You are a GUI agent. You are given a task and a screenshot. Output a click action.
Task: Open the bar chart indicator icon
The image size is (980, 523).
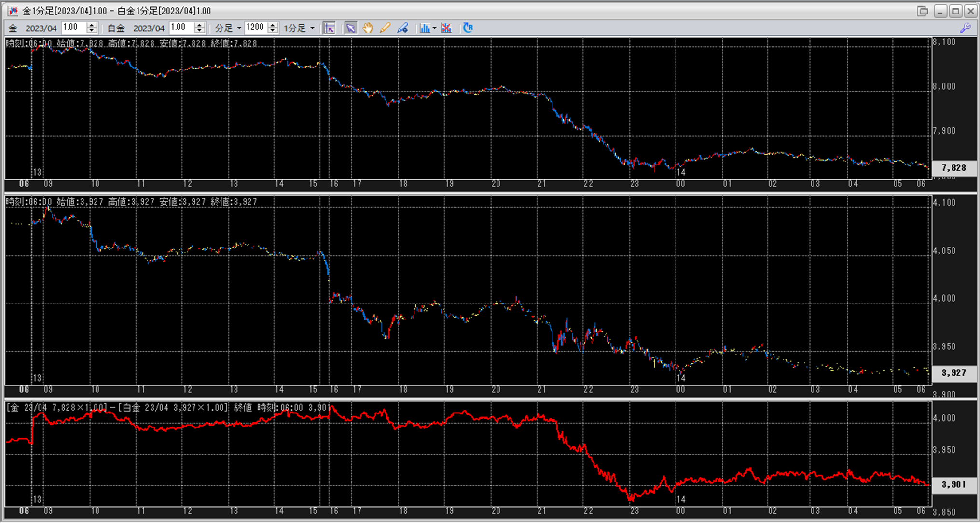tap(424, 28)
